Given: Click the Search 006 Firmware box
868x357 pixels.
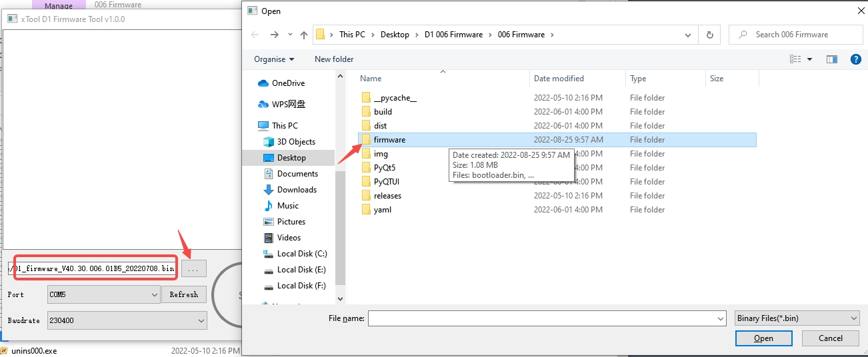Looking at the screenshot, I should [796, 35].
